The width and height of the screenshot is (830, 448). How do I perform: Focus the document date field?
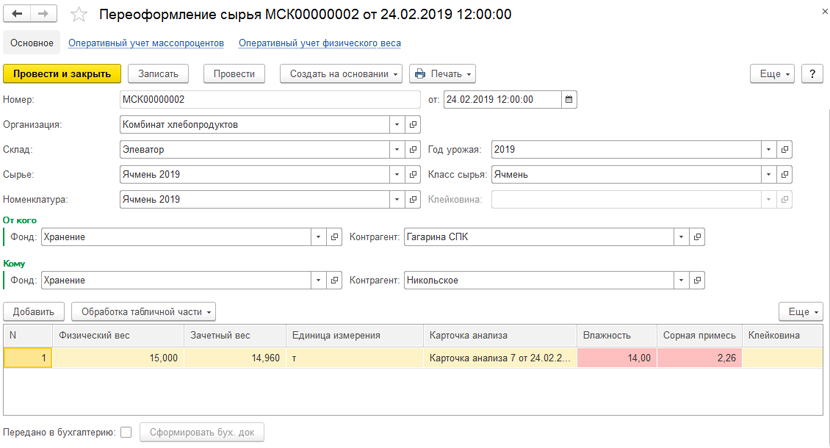pyautogui.click(x=502, y=100)
